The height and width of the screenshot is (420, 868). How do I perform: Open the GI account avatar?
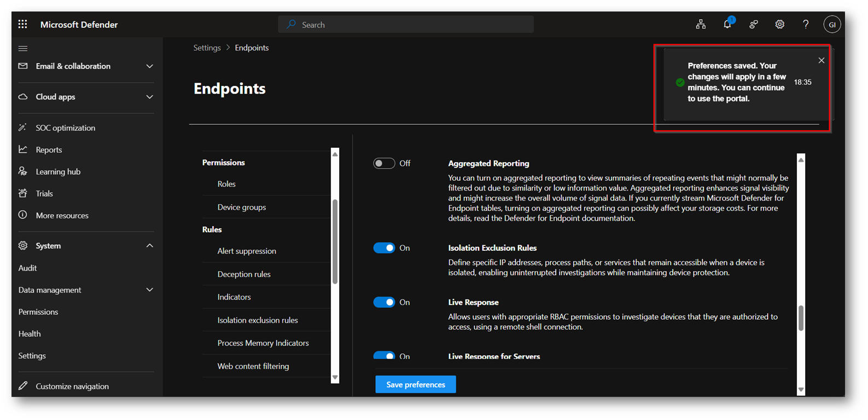(x=832, y=24)
